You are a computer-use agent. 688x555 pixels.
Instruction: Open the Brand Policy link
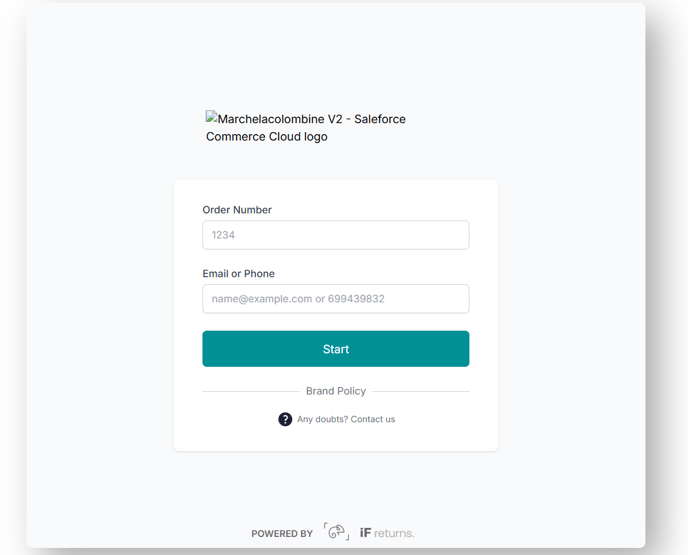point(336,391)
